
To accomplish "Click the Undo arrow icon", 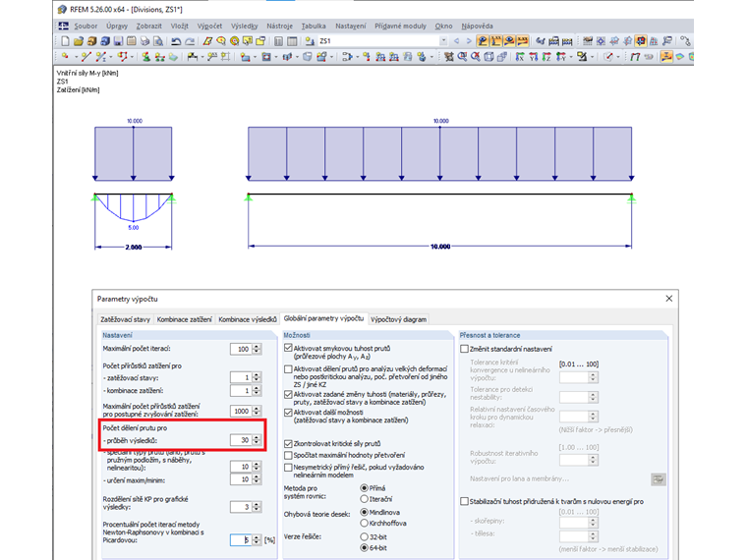I will pyautogui.click(x=176, y=41).
